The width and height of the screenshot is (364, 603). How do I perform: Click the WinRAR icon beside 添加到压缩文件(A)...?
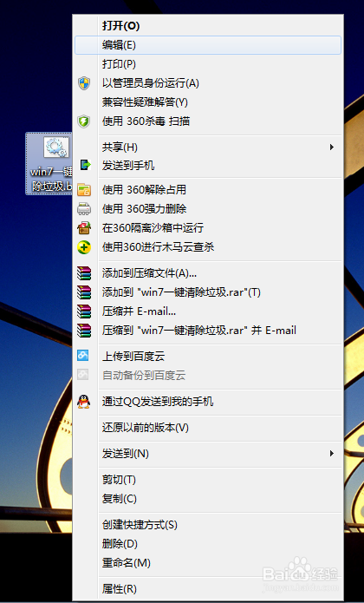84,273
